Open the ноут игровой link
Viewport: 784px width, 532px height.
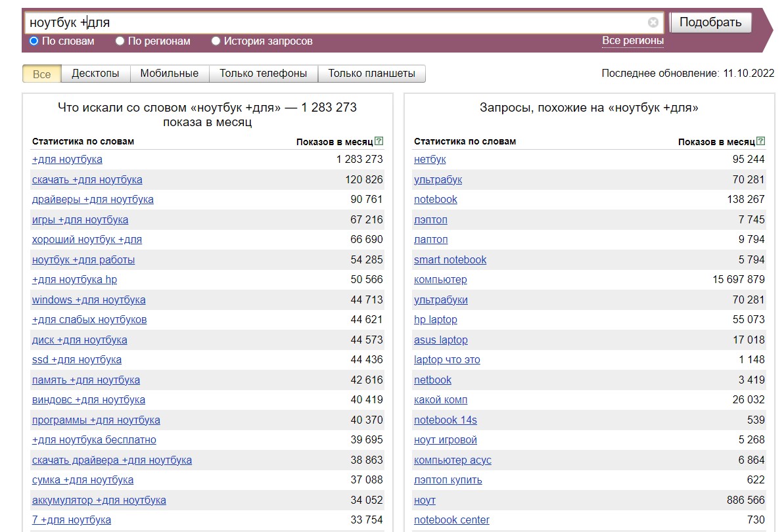tap(446, 440)
